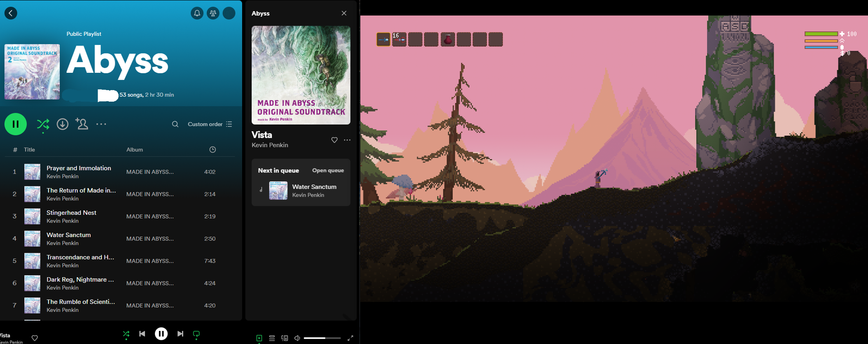The width and height of the screenshot is (868, 344).
Task: Skip to the previous track
Action: tap(142, 334)
